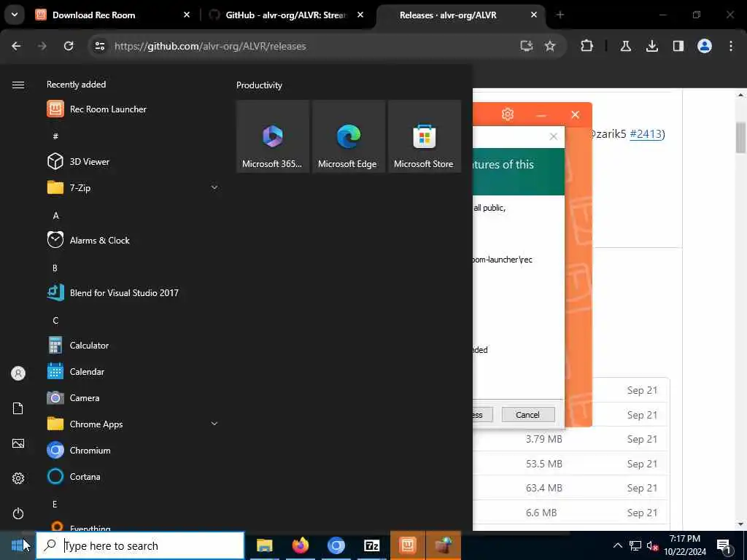The image size is (747, 560).
Task: Open Pictures from Start sidebar
Action: pos(18,443)
